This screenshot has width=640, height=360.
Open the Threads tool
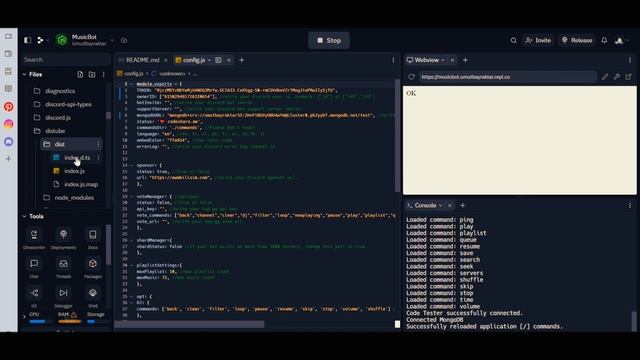[63, 268]
